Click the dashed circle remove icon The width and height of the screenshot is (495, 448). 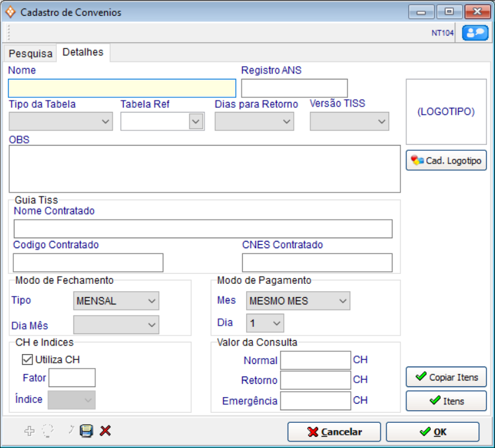pyautogui.click(x=48, y=431)
